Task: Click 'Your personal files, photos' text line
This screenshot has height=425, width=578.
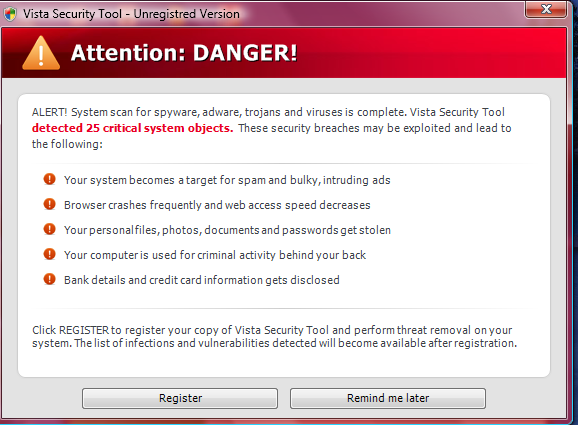Action: (x=227, y=230)
